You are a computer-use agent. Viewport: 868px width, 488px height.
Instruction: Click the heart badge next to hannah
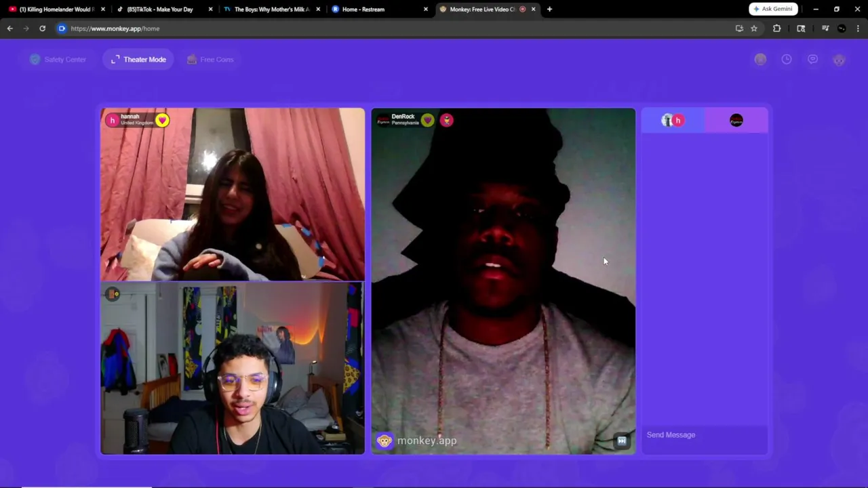coord(162,121)
